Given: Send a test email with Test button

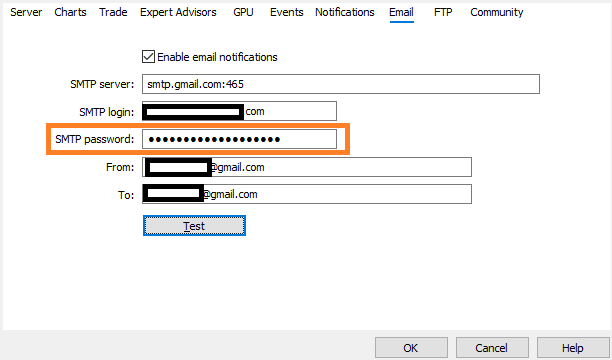Looking at the screenshot, I should pos(194,226).
